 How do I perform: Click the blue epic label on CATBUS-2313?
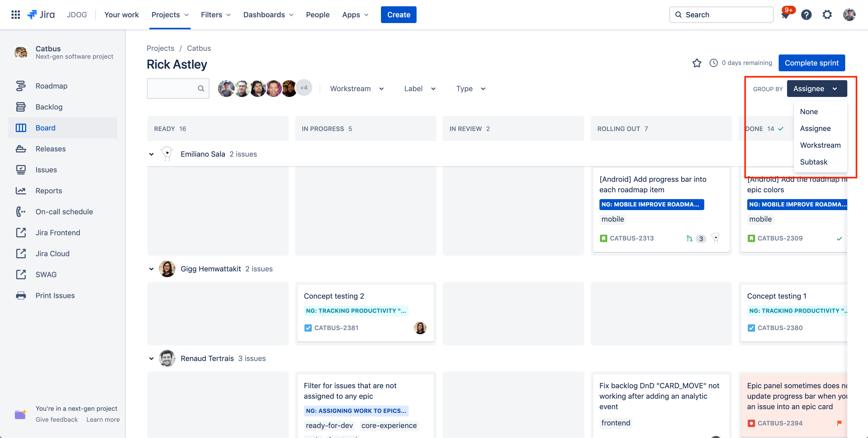[x=651, y=205]
